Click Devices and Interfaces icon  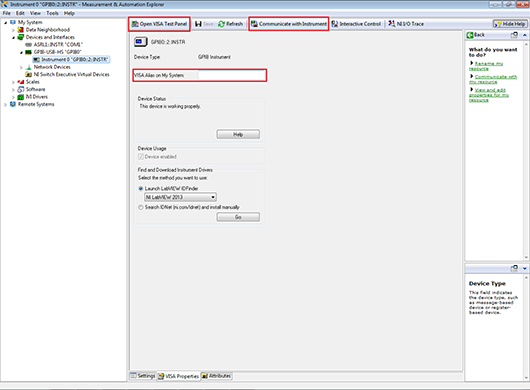coord(21,37)
